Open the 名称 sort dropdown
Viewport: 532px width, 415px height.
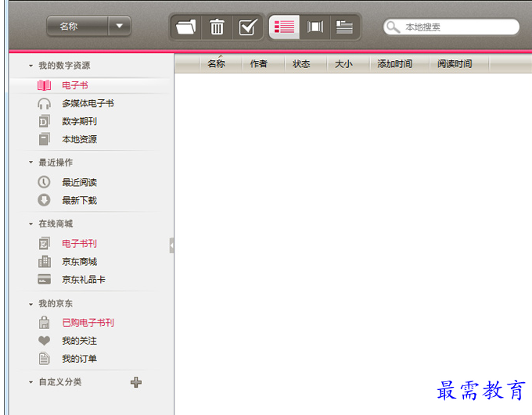(x=88, y=26)
